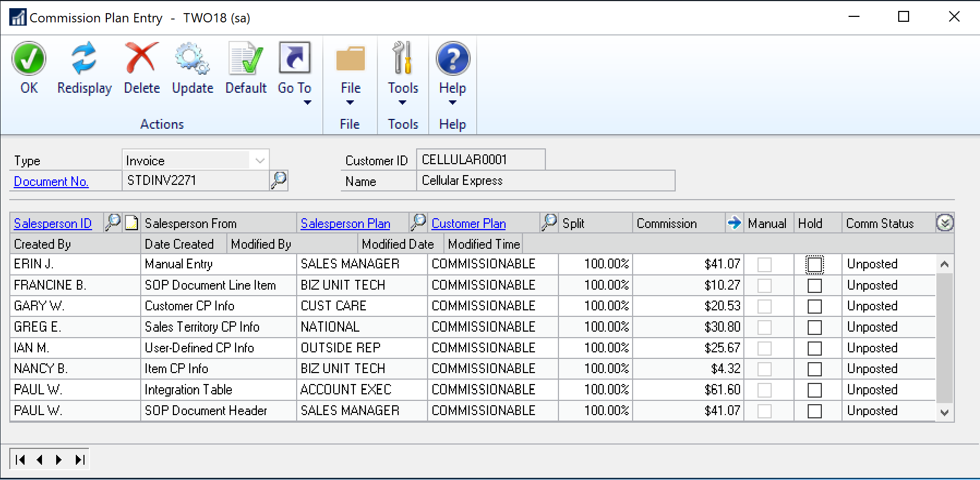Click the green OK checkmark icon

[x=29, y=59]
